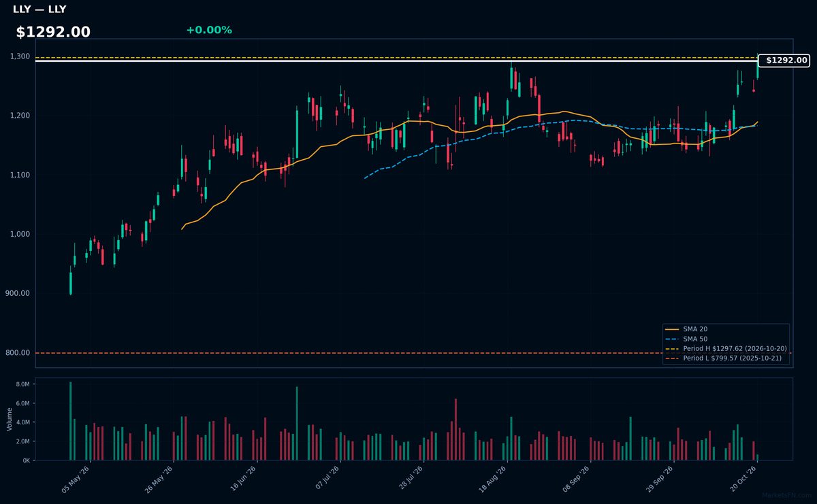Click the 8.0M volume axis label
Image resolution: width=817 pixels, height=504 pixels.
[x=24, y=384]
